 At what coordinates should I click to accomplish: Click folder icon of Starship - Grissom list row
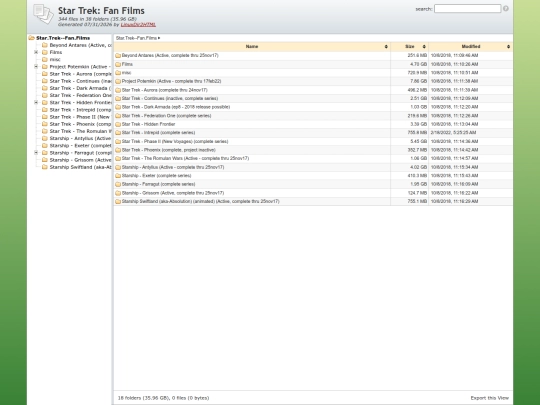coord(118,193)
